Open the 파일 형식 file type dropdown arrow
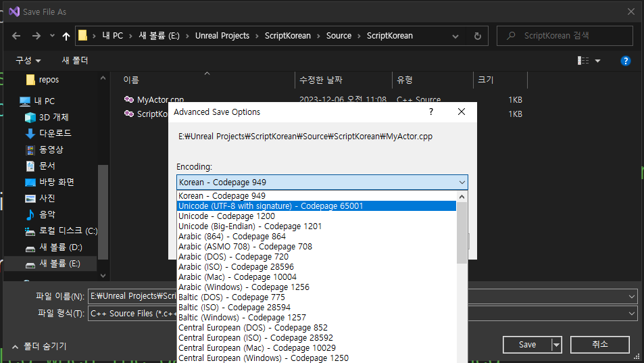This screenshot has width=644, height=363. click(x=632, y=314)
